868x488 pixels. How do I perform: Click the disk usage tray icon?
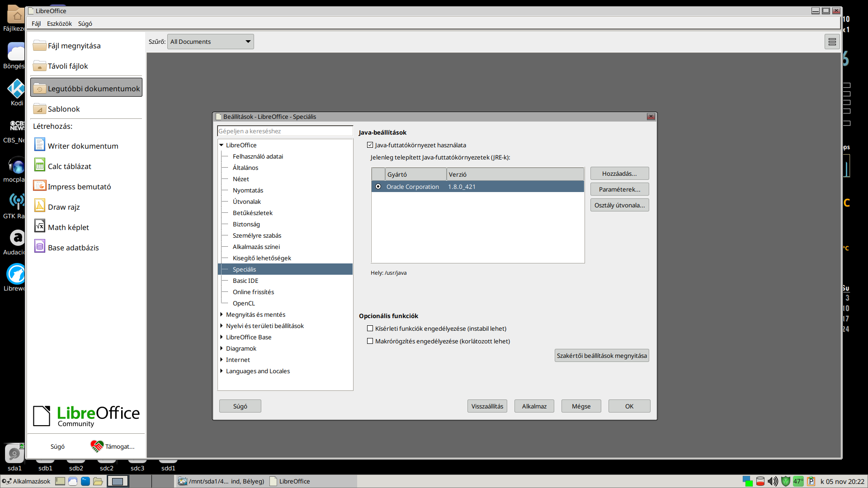coord(760,481)
